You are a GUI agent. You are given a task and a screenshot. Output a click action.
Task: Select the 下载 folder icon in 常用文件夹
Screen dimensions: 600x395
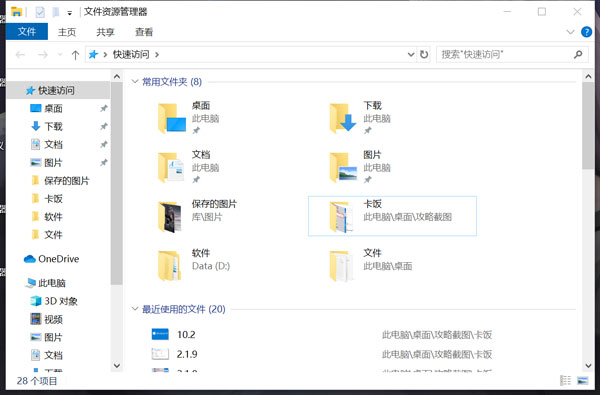click(x=343, y=118)
